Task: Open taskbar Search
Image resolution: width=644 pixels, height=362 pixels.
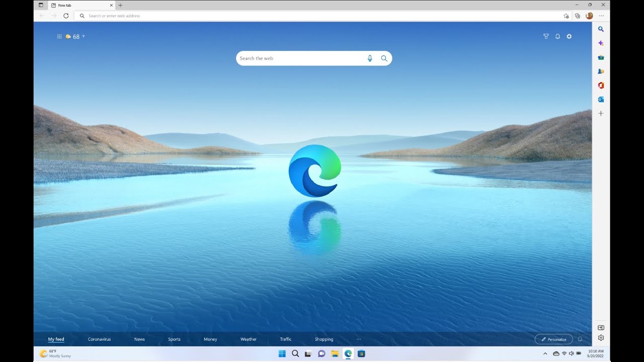Action: pos(295,353)
